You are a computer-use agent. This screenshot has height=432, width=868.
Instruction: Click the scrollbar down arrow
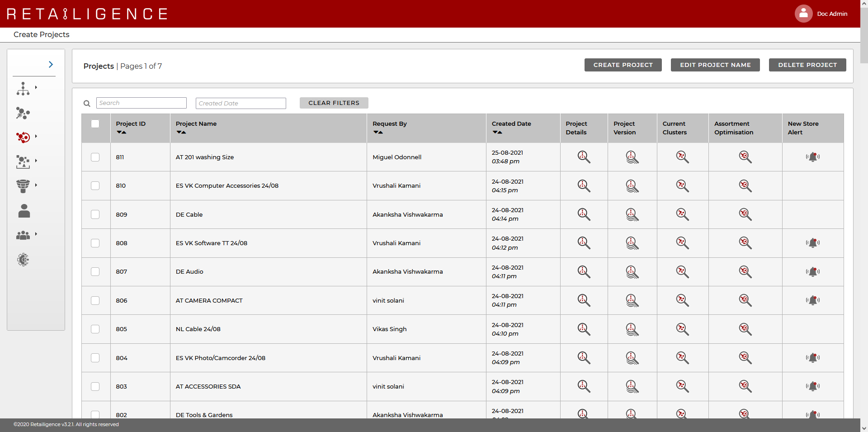(x=864, y=428)
